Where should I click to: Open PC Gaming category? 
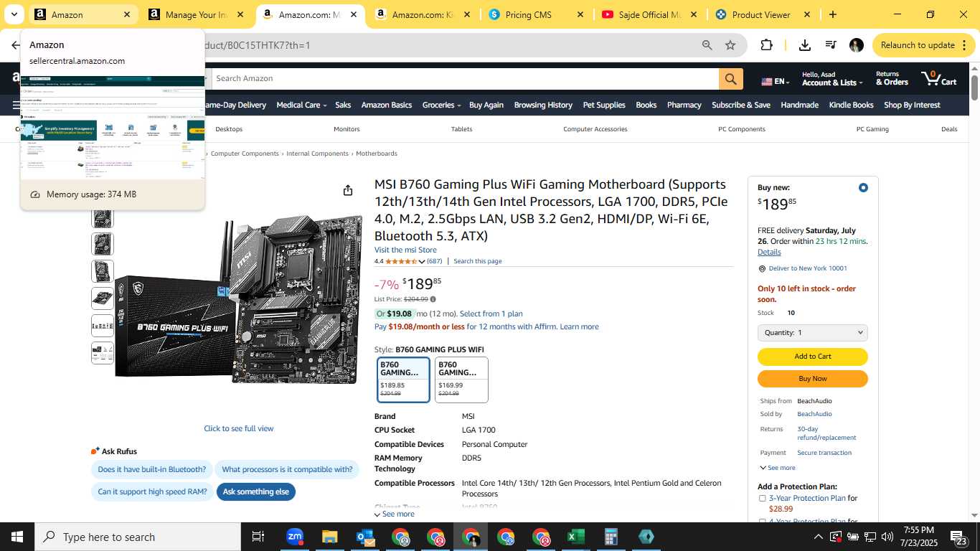point(872,129)
